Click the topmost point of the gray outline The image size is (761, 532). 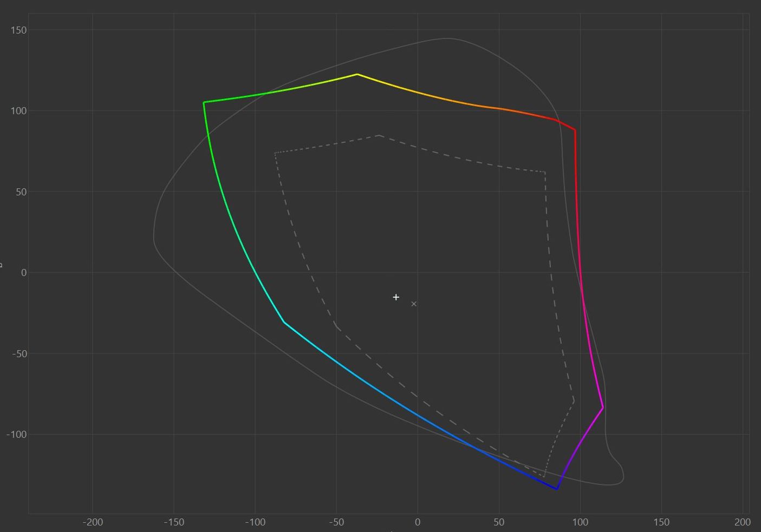point(445,38)
